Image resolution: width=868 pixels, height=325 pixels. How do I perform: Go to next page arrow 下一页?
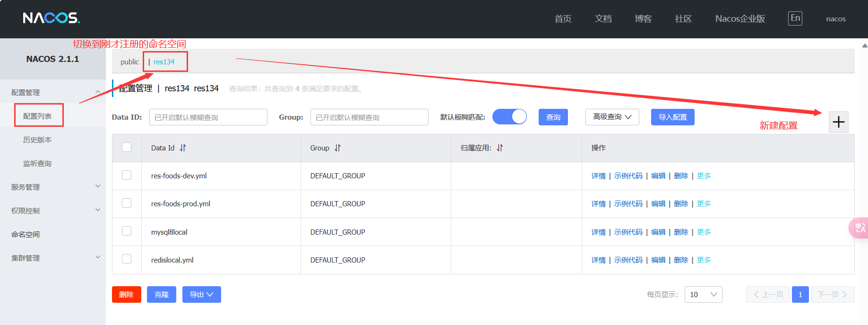pos(833,294)
